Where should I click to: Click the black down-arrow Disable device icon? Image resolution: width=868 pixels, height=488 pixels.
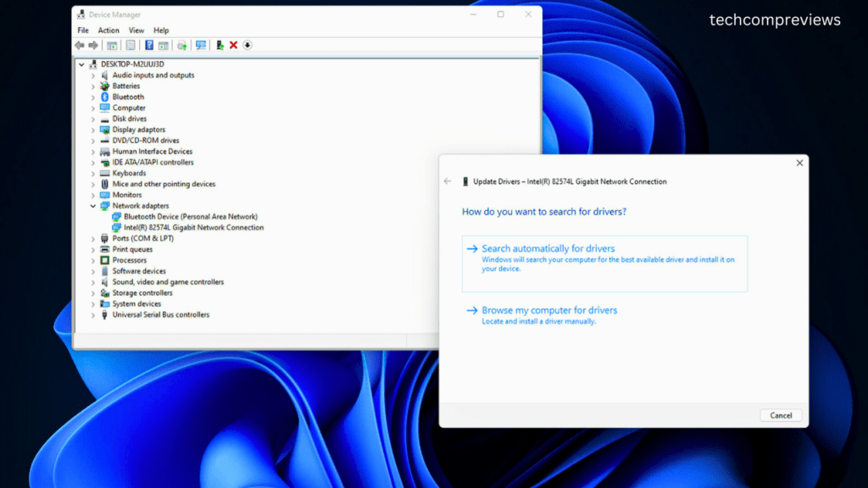pyautogui.click(x=248, y=46)
